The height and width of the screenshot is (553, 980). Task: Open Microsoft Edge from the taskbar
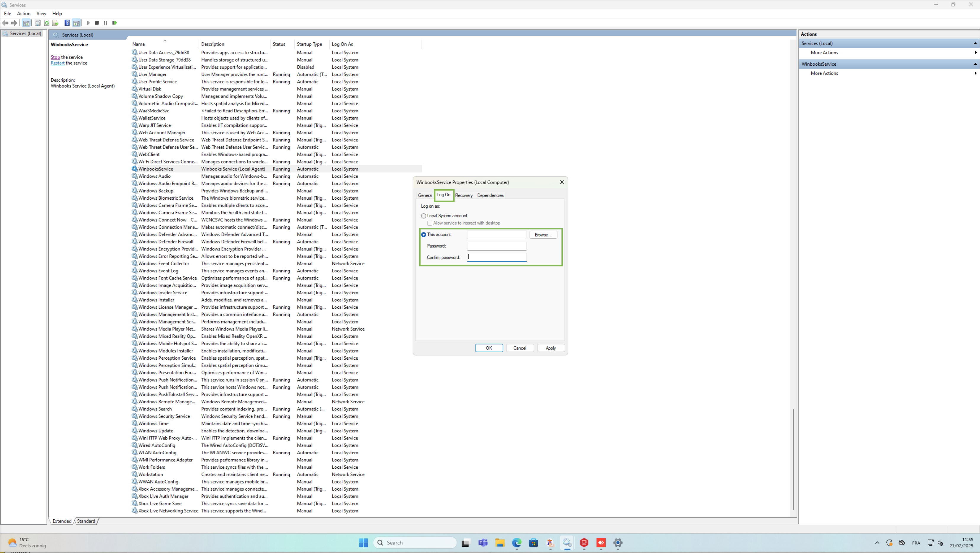pos(516,543)
